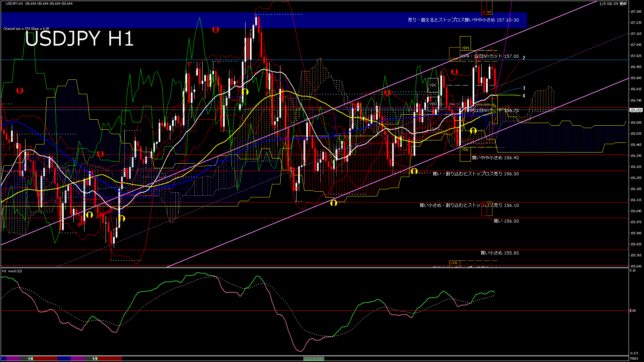Toggle the macd ON button
644x362 pixels.
[314, 359]
